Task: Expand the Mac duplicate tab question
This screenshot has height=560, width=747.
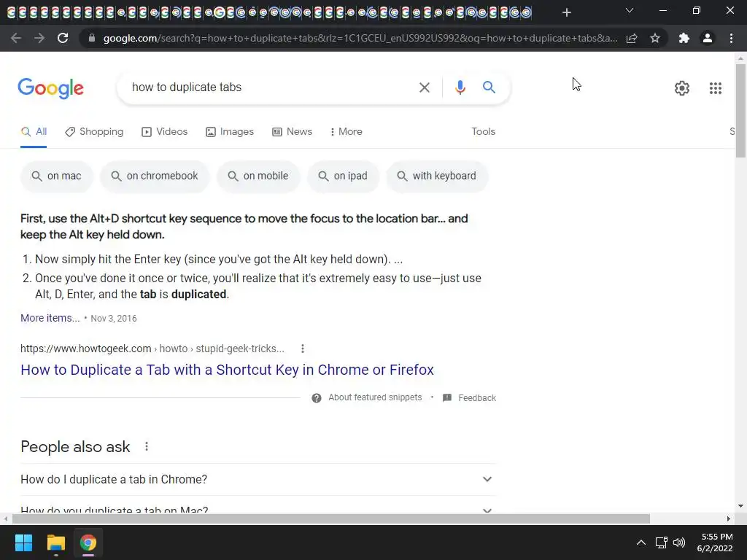Action: 258,505
